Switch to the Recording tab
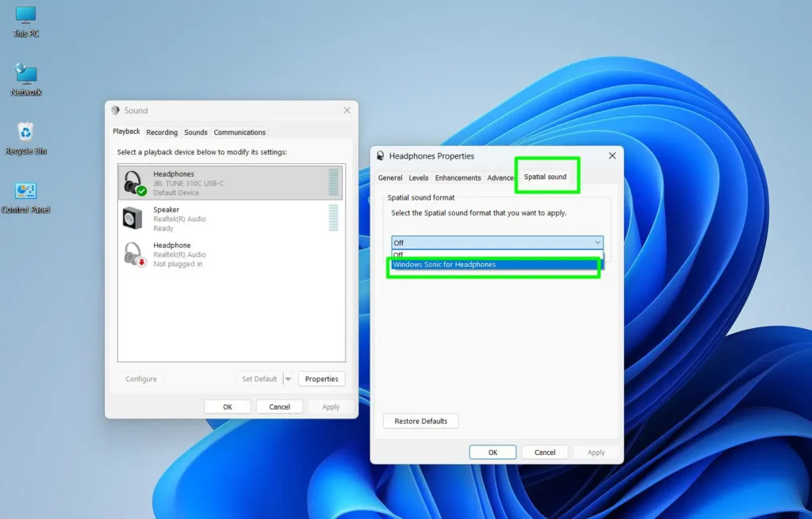This screenshot has width=812, height=519. [x=162, y=132]
